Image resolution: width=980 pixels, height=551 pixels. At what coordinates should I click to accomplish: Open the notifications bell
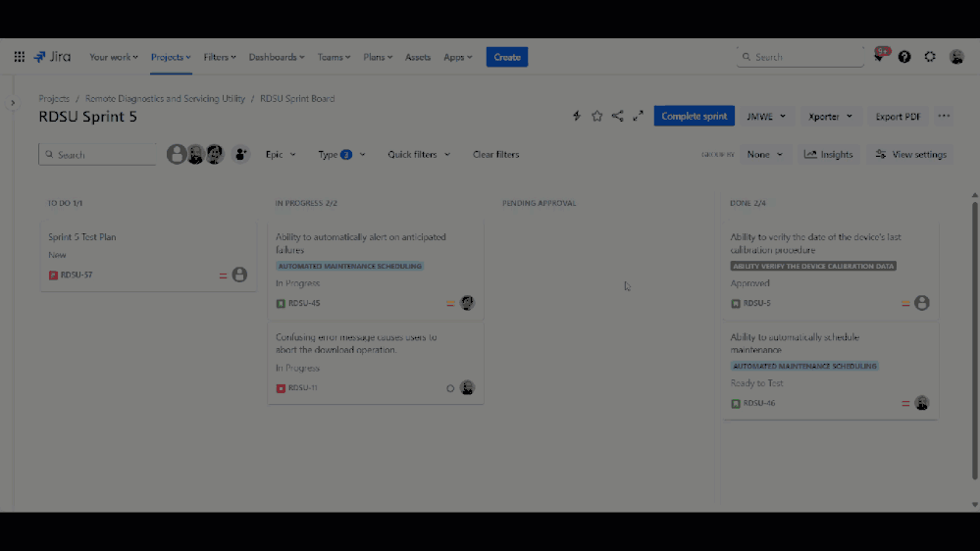[x=879, y=57]
